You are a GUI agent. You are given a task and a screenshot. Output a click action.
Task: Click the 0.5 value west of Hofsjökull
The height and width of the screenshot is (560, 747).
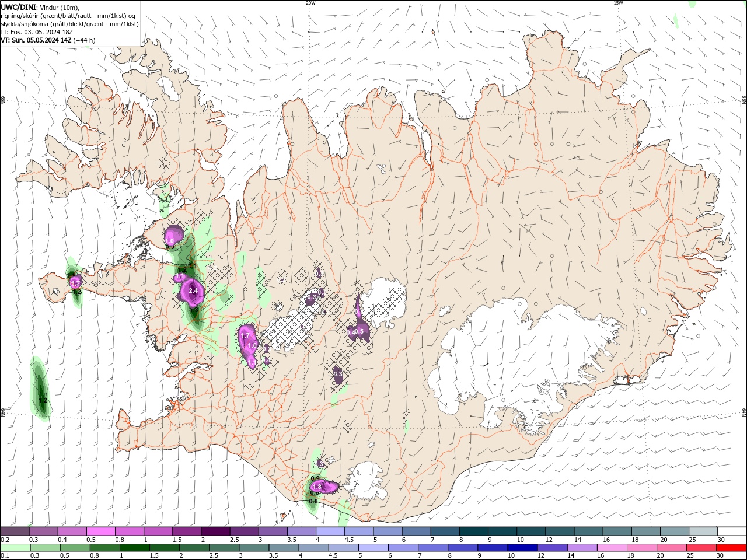click(359, 331)
